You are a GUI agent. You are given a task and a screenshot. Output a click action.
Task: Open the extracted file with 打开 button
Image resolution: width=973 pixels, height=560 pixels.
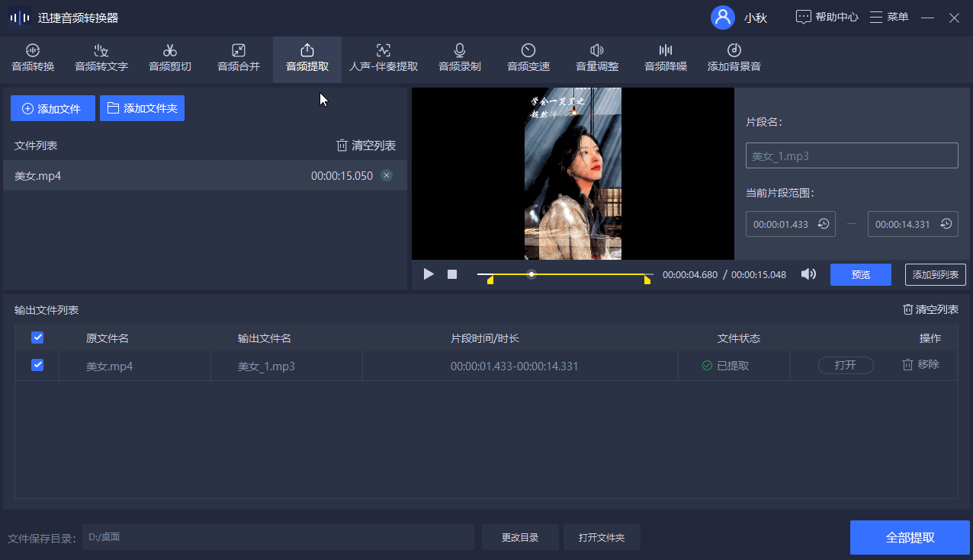(846, 365)
